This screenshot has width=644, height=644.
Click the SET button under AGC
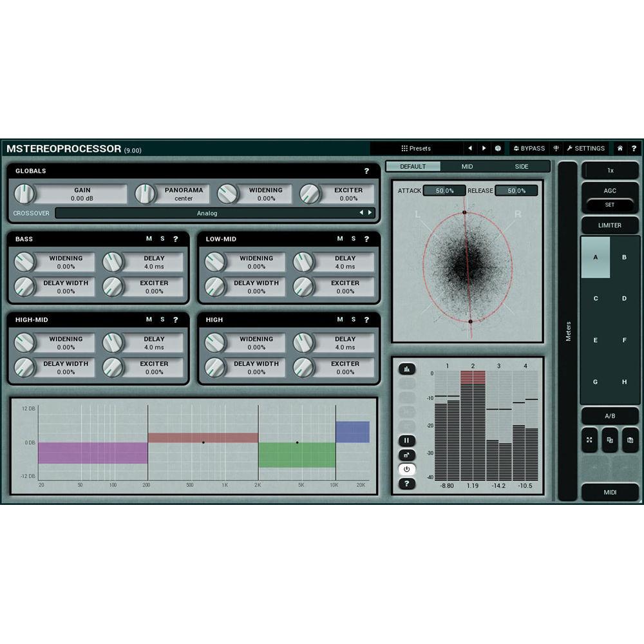pos(609,205)
